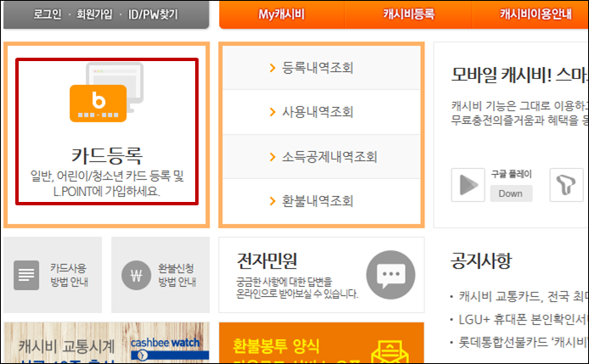Select the My캐시비 menu tab

pos(282,14)
